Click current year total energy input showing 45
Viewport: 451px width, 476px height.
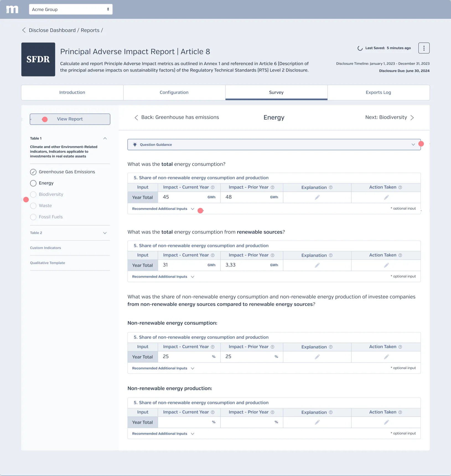189,197
